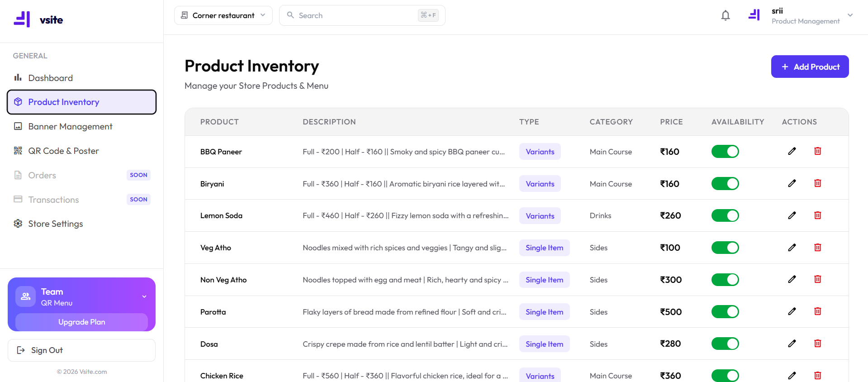
Task: Edit the Non Veg Atho product
Action: coord(792,279)
